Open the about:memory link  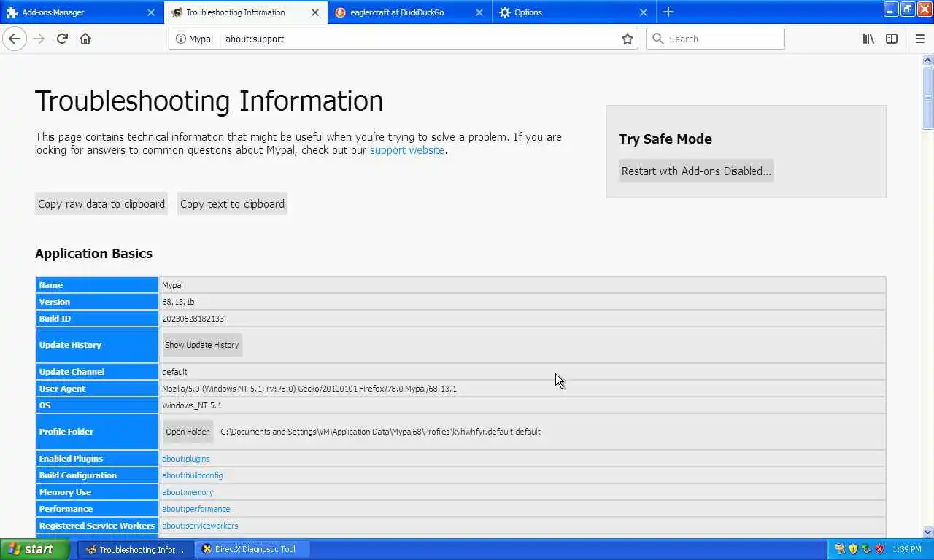click(x=188, y=492)
